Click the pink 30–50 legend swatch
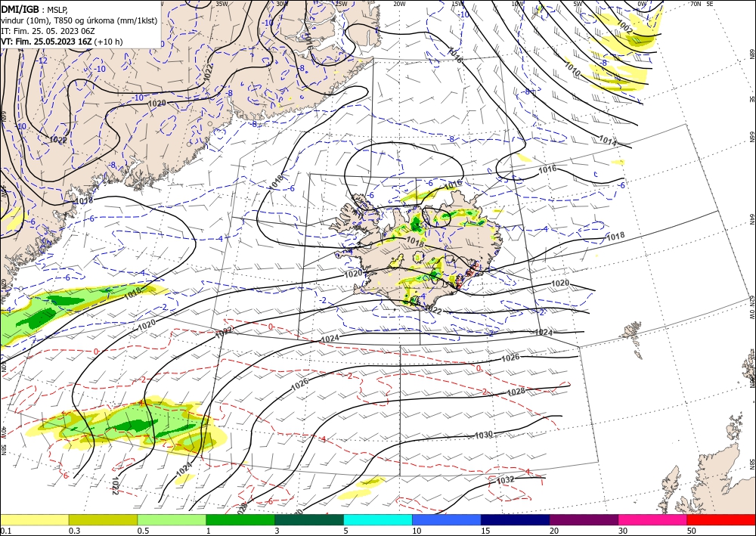Viewport: 756px width, 536px height. click(653, 519)
